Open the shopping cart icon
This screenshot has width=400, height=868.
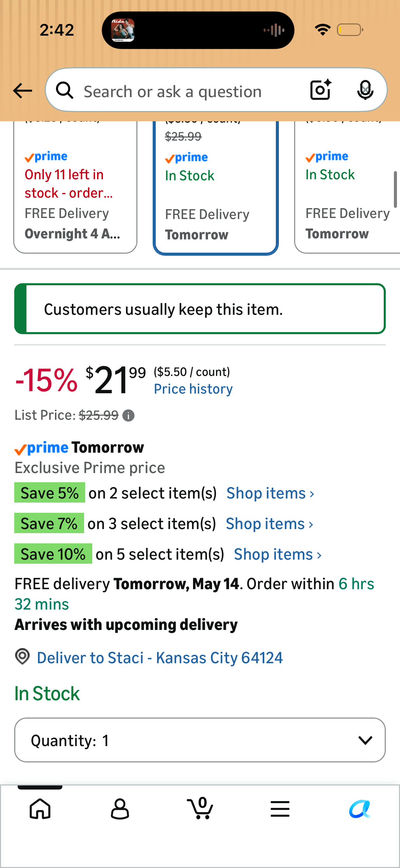click(200, 808)
